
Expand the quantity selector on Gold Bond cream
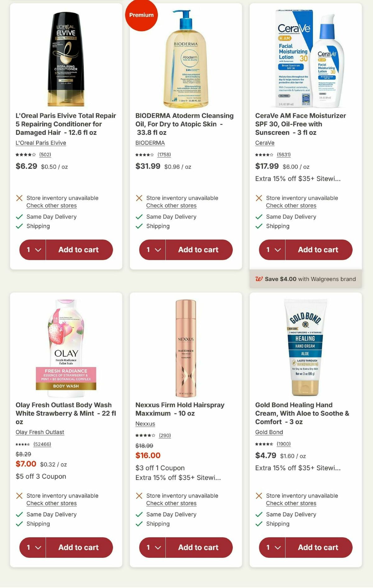coord(272,548)
